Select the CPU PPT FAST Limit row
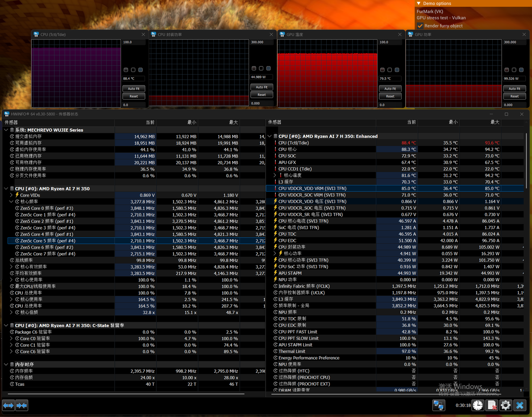The width and height of the screenshot is (532, 417). [x=395, y=332]
